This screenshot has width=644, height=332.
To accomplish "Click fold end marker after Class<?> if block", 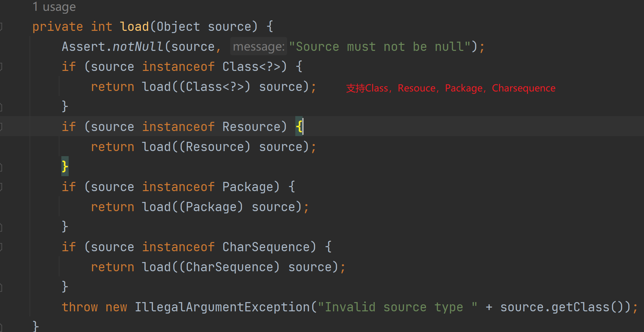I will 1,107.
